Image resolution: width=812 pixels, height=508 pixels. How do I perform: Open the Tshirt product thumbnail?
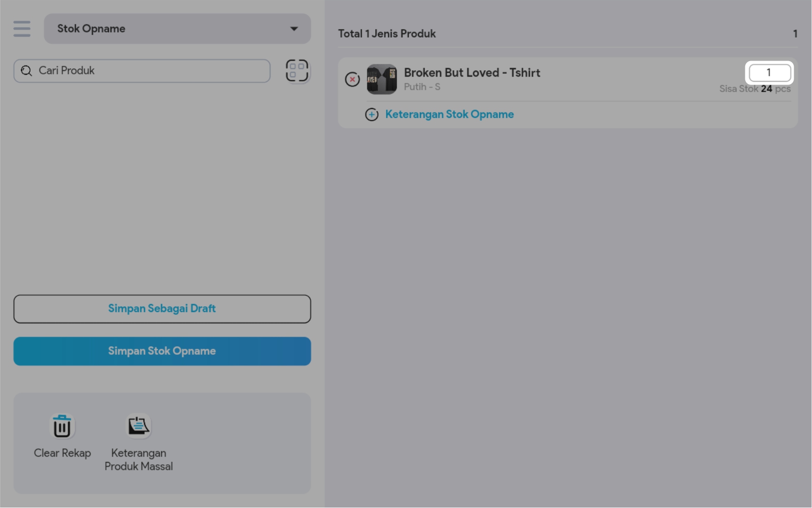tap(382, 79)
